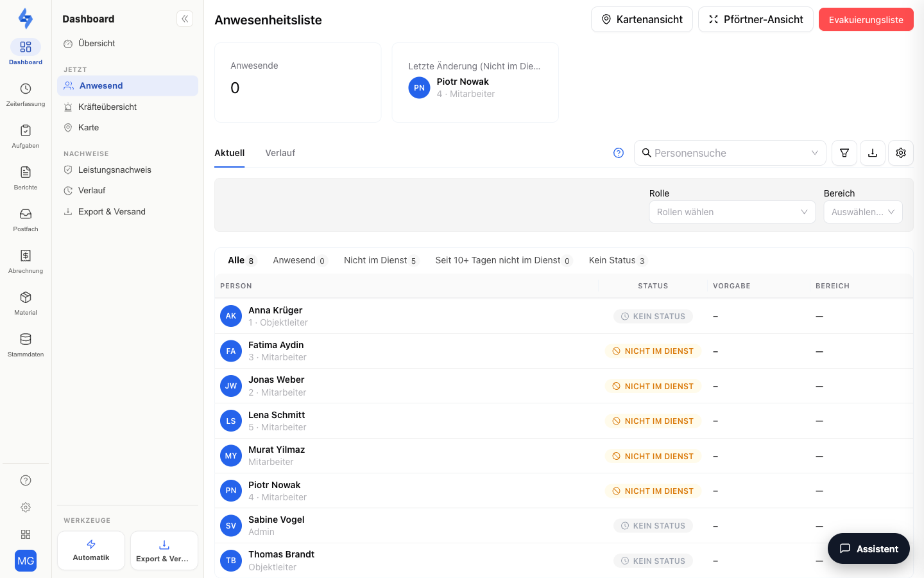Click the blue help icon beside Personensuche
This screenshot has width=924, height=578.
pos(619,153)
